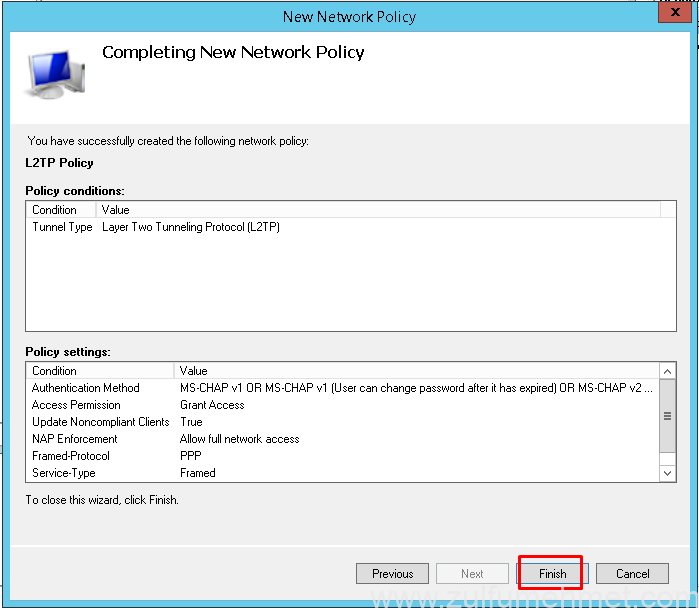The width and height of the screenshot is (699, 608).
Task: Close the New Network Policy window
Action: [x=674, y=12]
